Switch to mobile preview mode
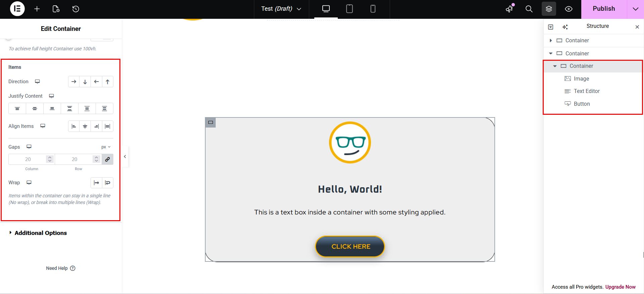Viewport: 644px width, 294px height. (373, 9)
